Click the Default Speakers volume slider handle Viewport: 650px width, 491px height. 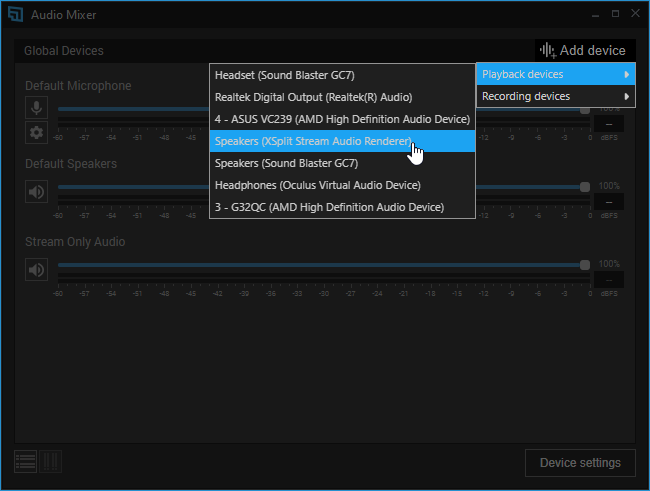click(585, 187)
